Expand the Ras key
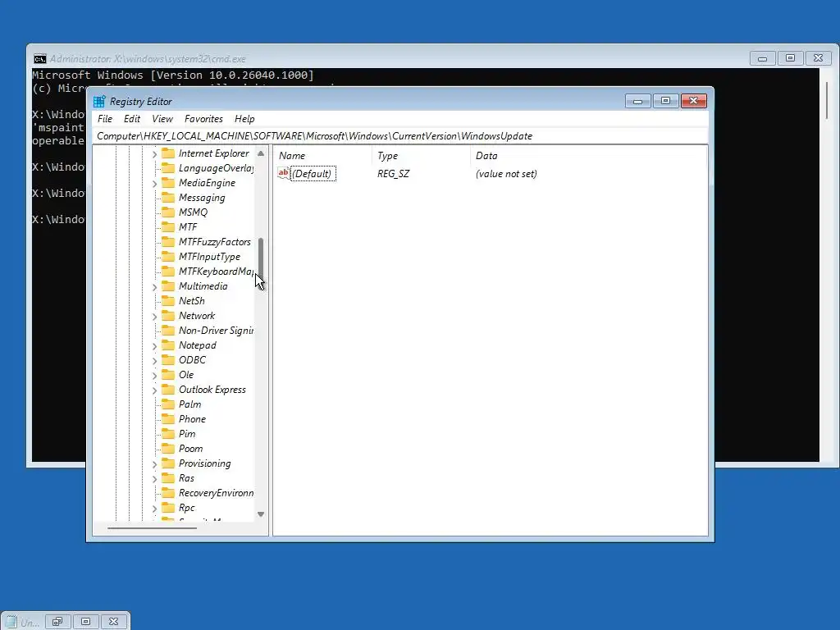Viewport: 840px width, 630px height. point(154,479)
